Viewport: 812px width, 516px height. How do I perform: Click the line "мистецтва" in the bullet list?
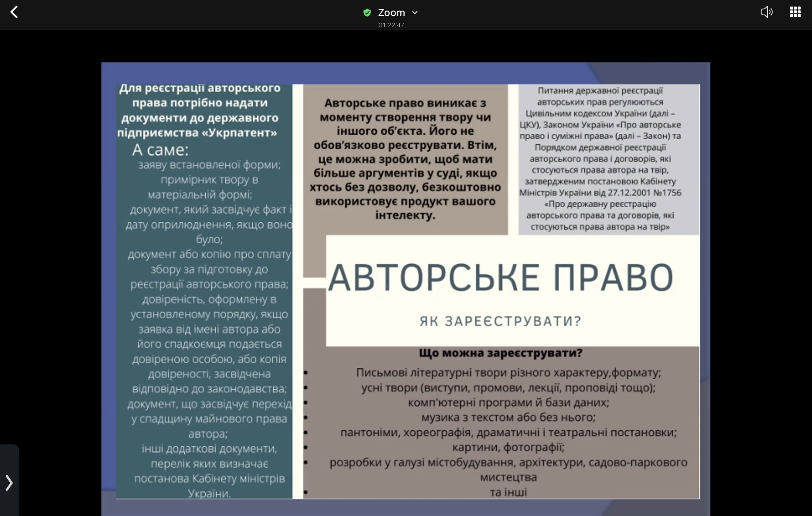pos(508,477)
